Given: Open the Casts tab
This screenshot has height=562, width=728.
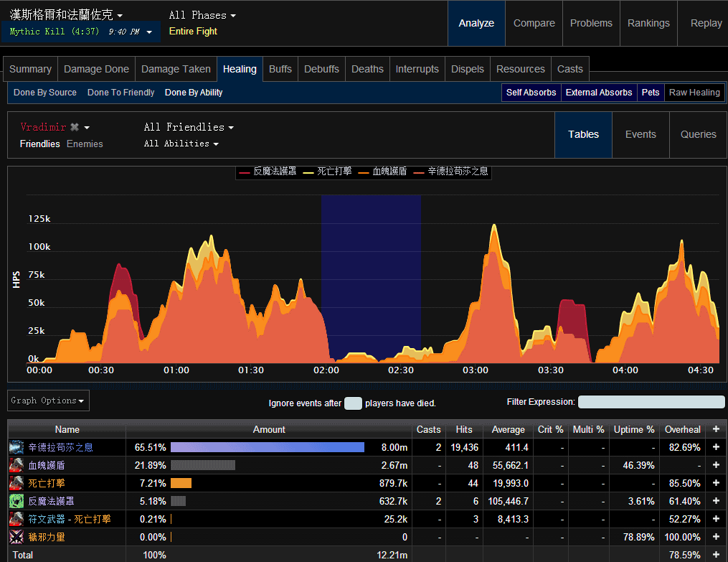Looking at the screenshot, I should (569, 69).
